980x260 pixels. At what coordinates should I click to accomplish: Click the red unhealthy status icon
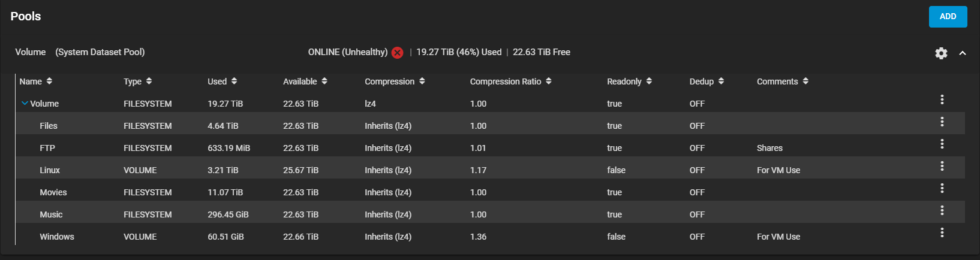point(397,53)
